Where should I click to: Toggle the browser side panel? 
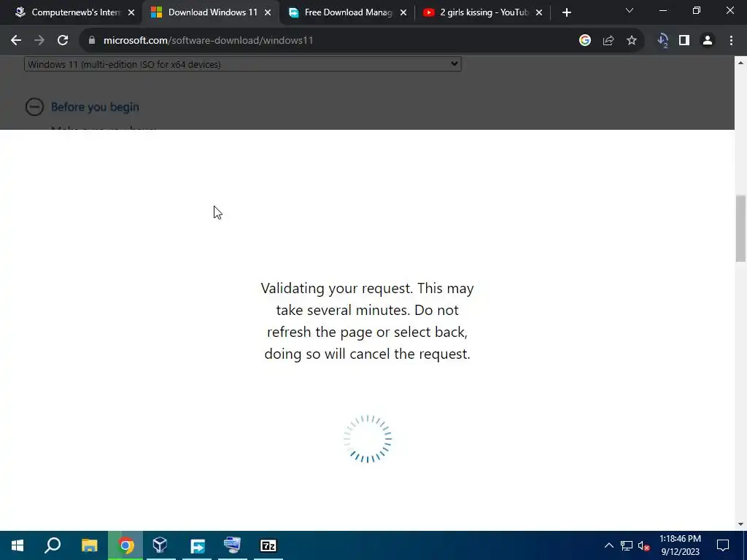[x=684, y=41]
